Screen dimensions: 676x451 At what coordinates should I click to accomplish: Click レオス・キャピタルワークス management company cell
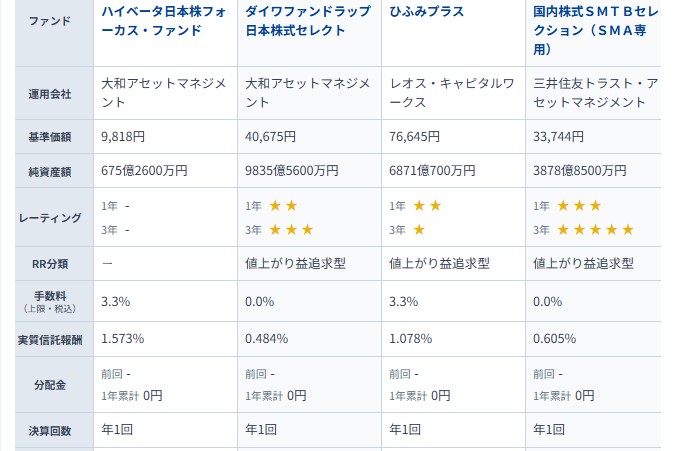coord(451,93)
